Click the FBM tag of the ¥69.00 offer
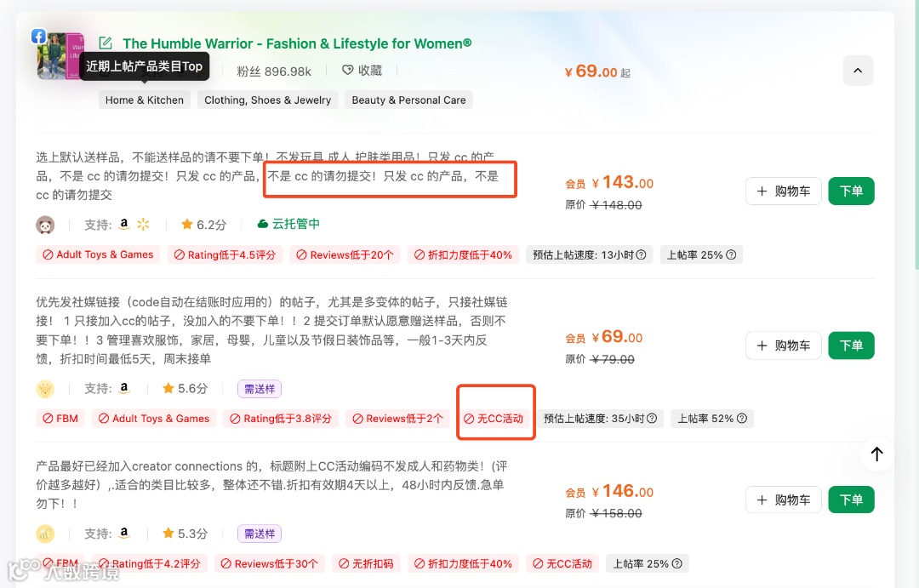 pyautogui.click(x=60, y=419)
